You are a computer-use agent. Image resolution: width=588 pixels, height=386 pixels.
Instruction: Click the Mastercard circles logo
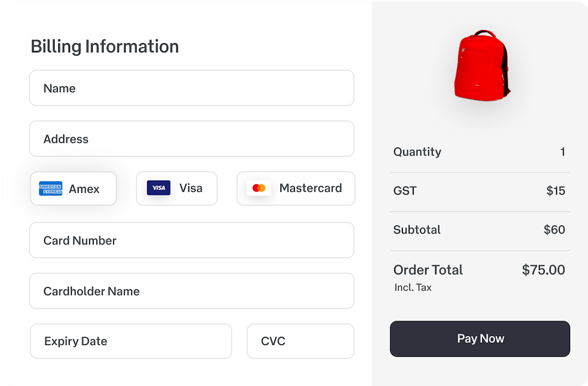point(259,187)
